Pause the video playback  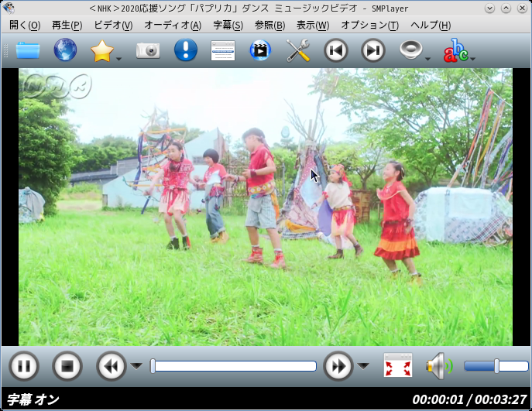pos(24,366)
